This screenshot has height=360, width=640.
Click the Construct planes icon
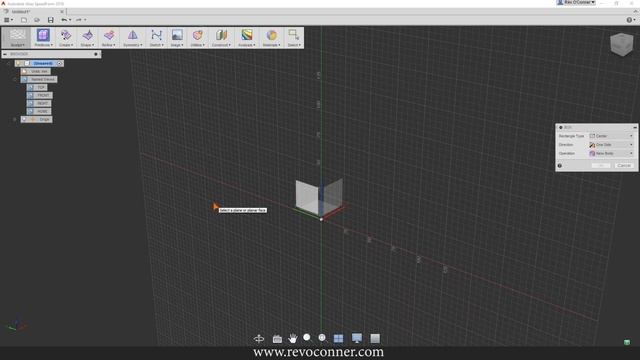[x=221, y=35]
